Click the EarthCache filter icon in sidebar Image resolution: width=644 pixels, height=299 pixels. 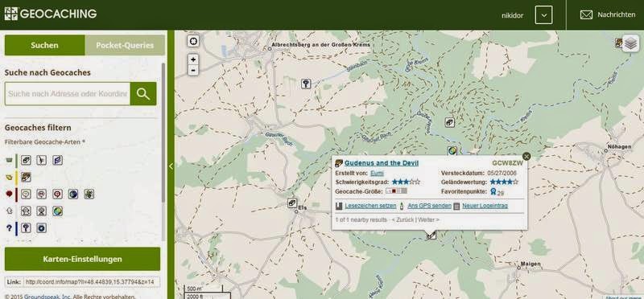pyautogui.click(x=57, y=211)
